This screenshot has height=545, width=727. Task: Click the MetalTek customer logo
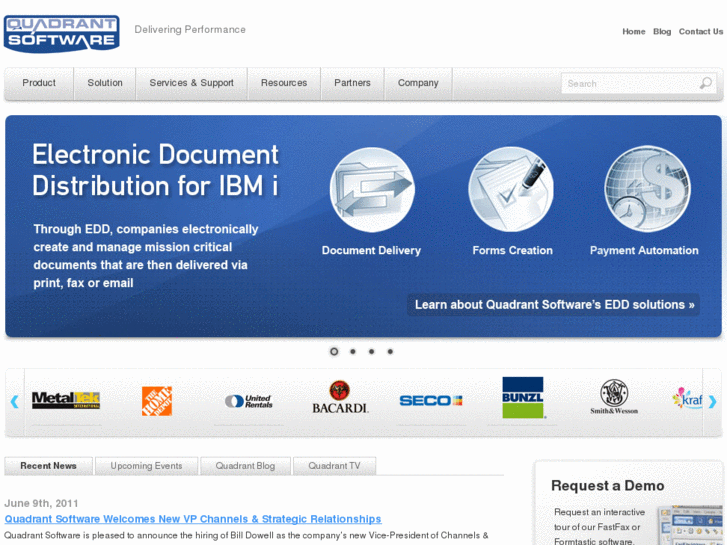pyautogui.click(x=66, y=400)
